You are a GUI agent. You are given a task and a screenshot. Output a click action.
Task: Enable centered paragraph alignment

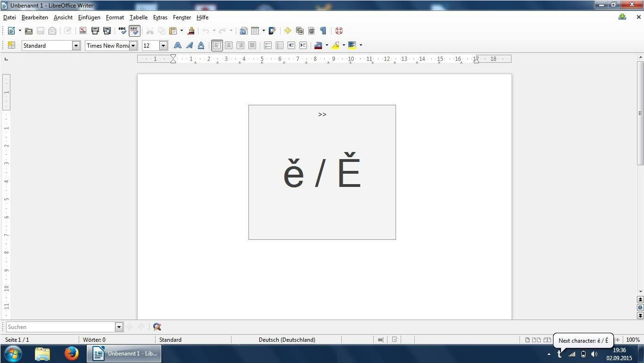click(229, 45)
